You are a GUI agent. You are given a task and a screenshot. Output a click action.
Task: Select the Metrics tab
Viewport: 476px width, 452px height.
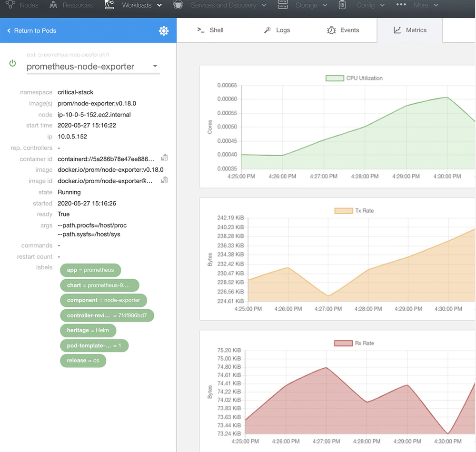(x=410, y=30)
